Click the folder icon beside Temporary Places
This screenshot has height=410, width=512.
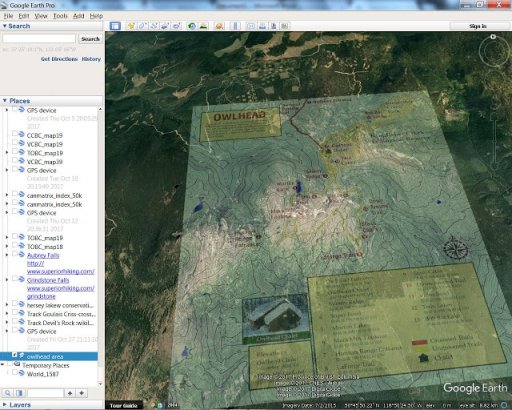pos(17,365)
